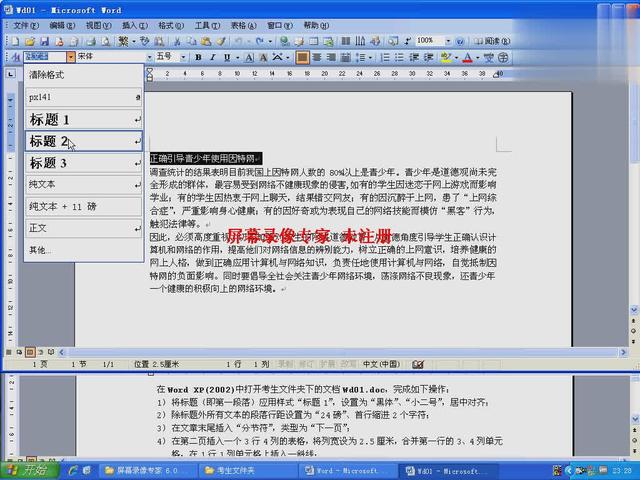
Task: Click the Copy icon
Action: coord(191,41)
